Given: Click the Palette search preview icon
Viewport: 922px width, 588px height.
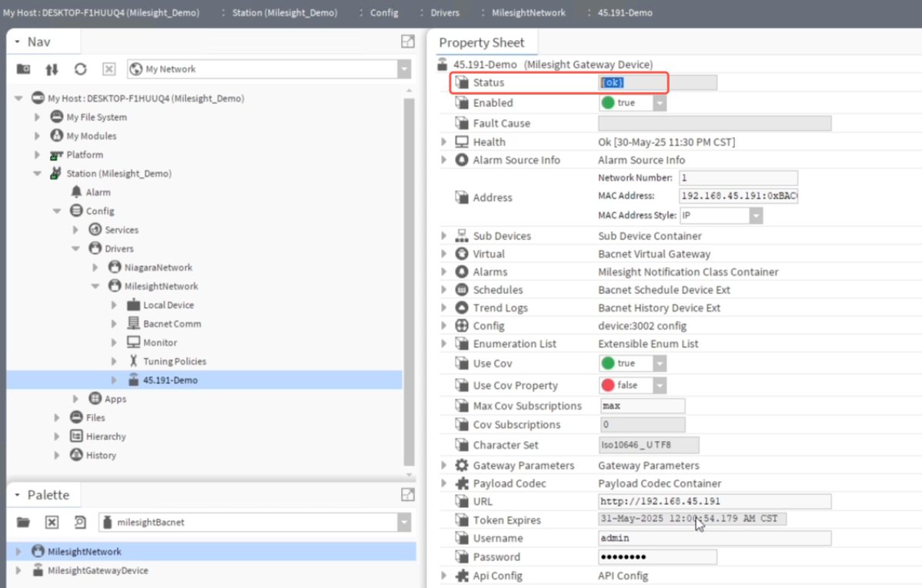Looking at the screenshot, I should [81, 522].
